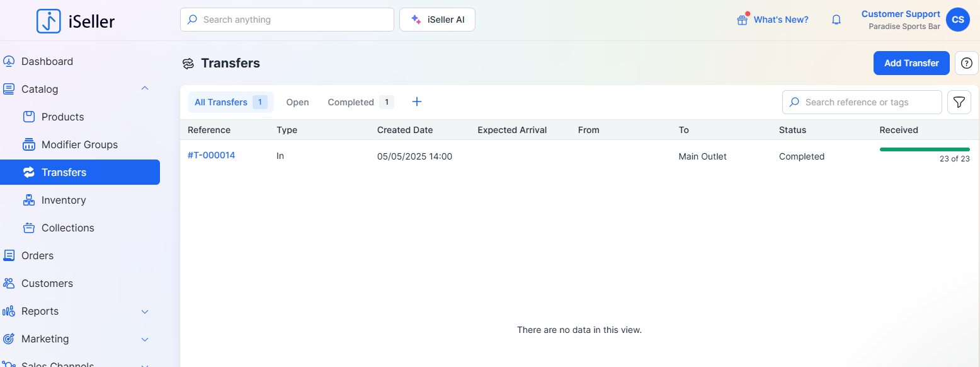
Task: Open the CS user avatar
Action: [x=957, y=20]
